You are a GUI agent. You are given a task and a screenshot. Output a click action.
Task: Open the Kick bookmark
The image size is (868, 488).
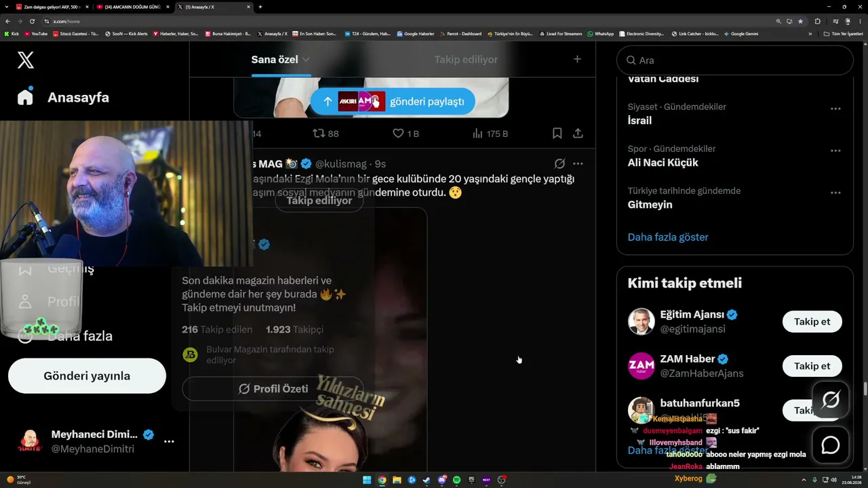pos(12,33)
